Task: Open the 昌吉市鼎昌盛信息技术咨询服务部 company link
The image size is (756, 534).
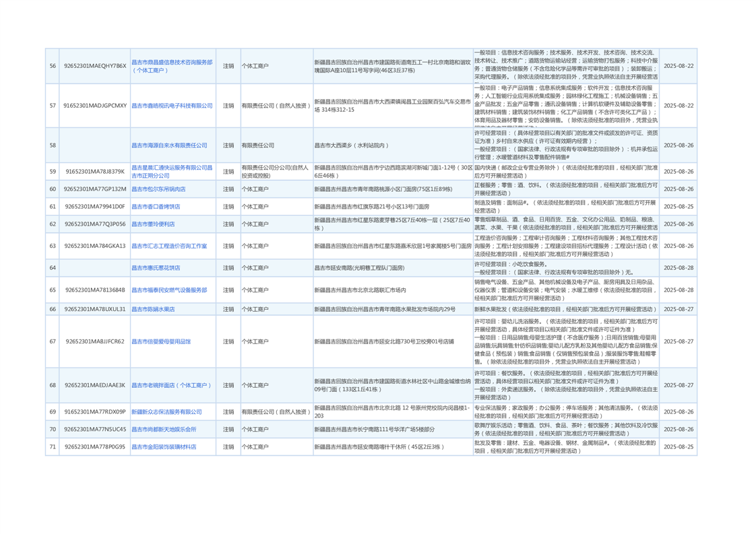Action: [172, 66]
